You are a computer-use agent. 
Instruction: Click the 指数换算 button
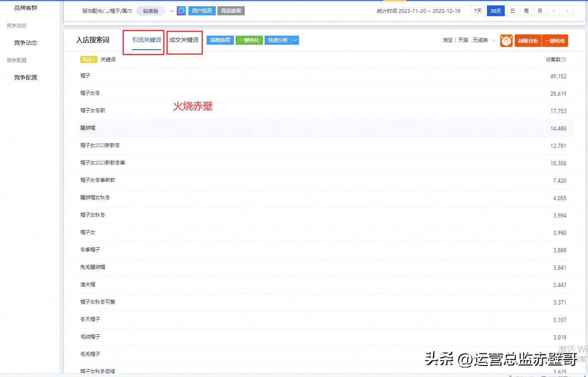pyautogui.click(x=220, y=40)
